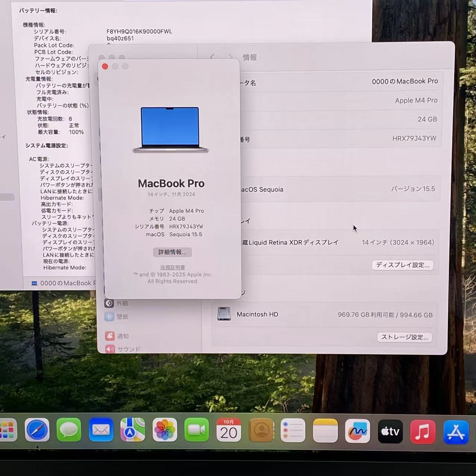The image size is (476, 476).
Task: Click the 現在の電源: row
Action: [56, 261]
